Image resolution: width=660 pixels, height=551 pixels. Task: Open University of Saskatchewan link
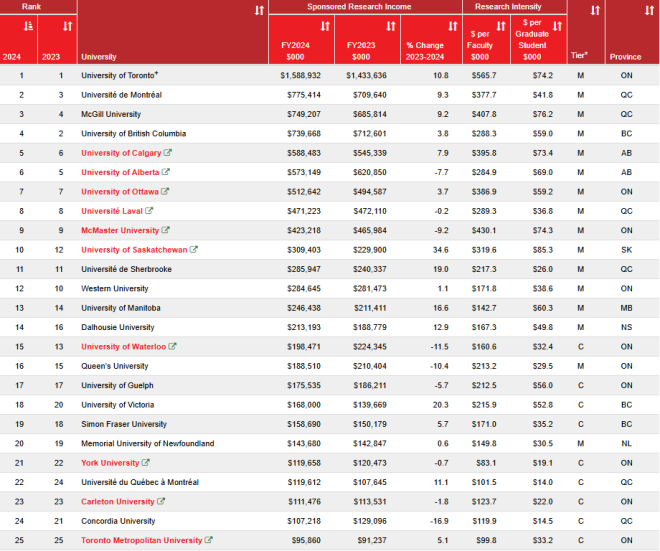[x=132, y=250]
